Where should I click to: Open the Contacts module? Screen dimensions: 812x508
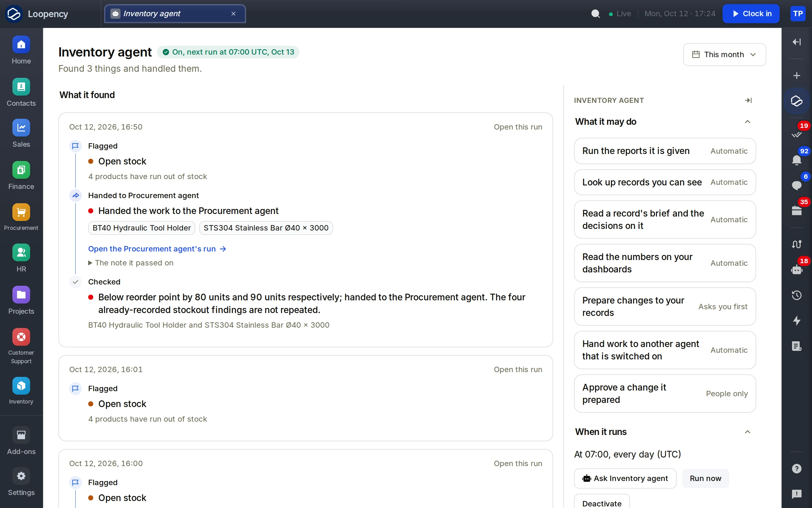pyautogui.click(x=21, y=93)
